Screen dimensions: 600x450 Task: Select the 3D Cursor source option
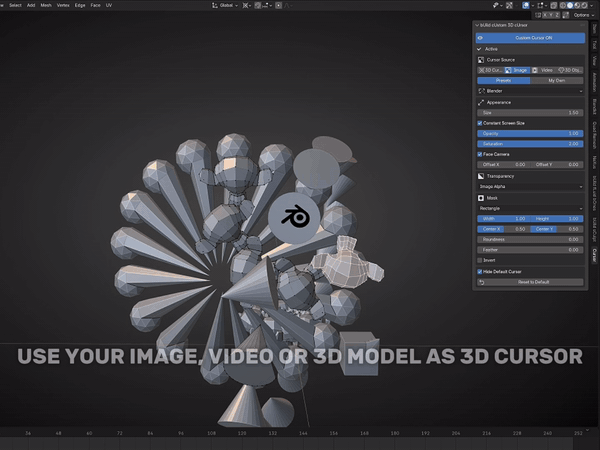pyautogui.click(x=490, y=70)
